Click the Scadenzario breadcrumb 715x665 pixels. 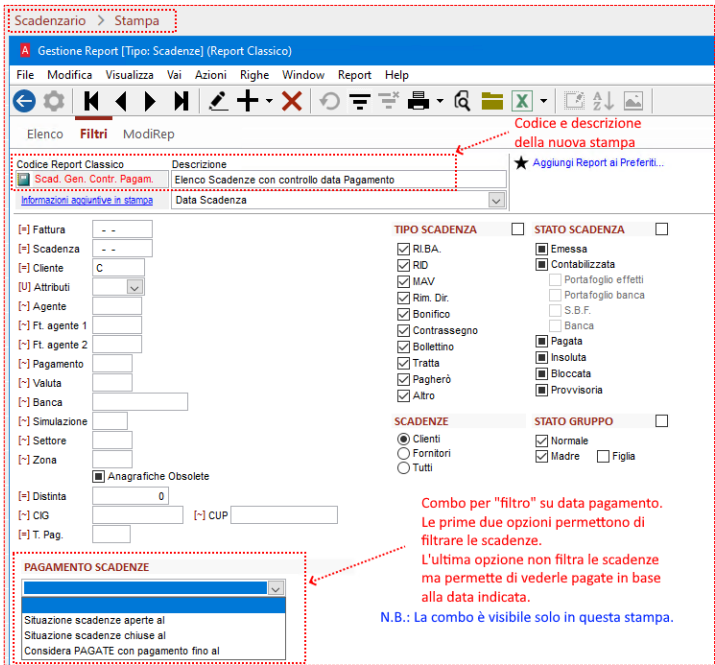coord(50,21)
